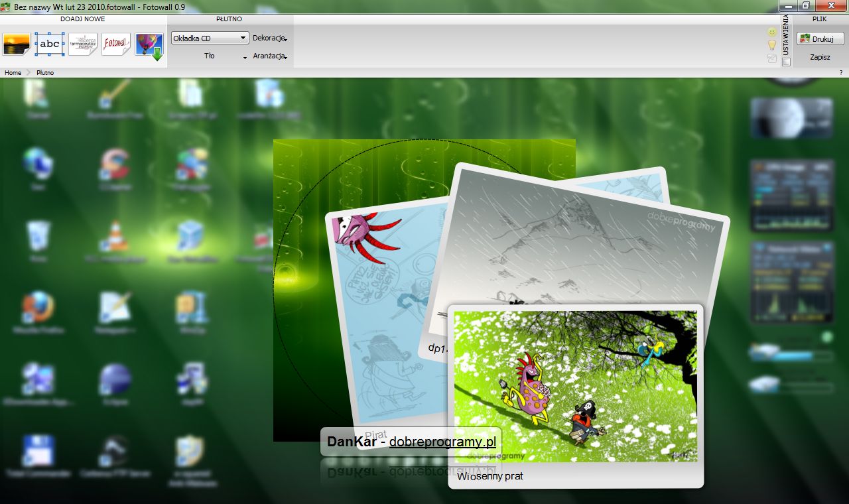Open the ? help button
The height and width of the screenshot is (504, 849).
pyautogui.click(x=841, y=73)
